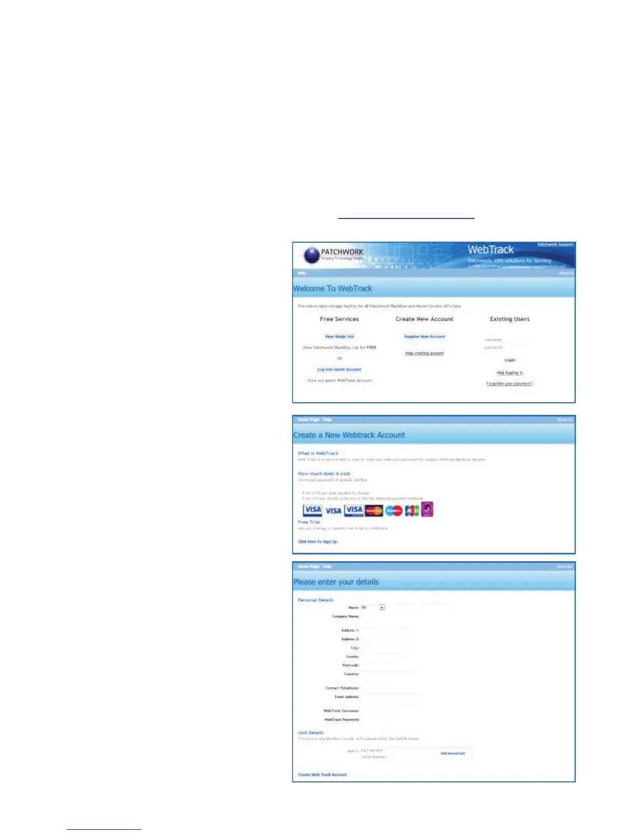Click Home Page on the Create a New Webtrack Account page
This screenshot has height=834, width=644.
click(309, 420)
